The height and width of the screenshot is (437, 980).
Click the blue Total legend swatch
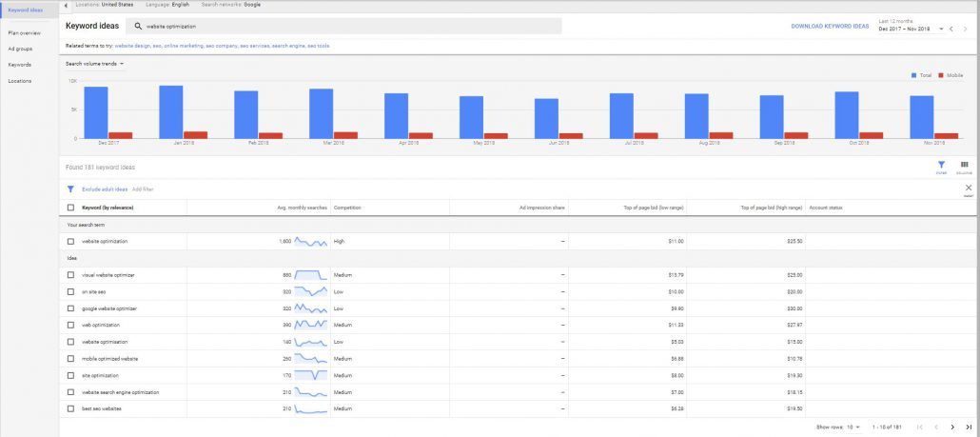[x=914, y=74]
